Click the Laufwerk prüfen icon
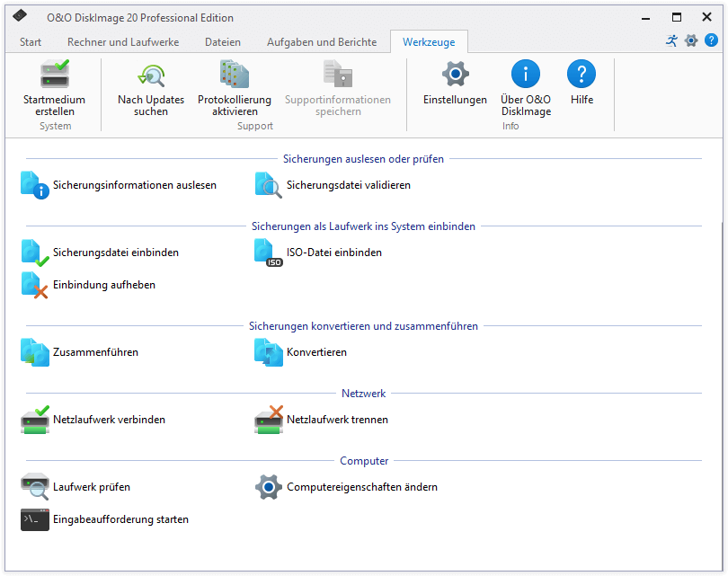 [x=35, y=487]
